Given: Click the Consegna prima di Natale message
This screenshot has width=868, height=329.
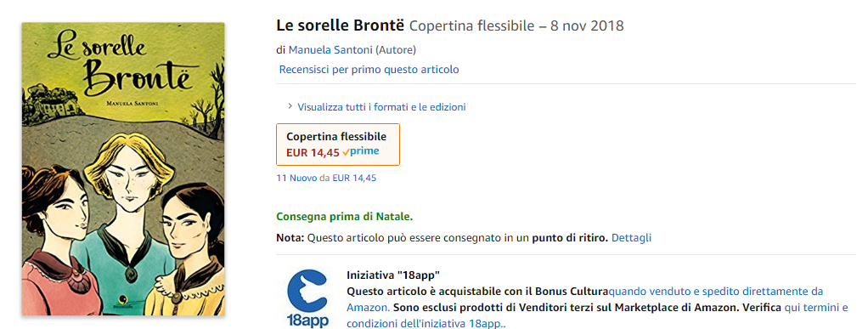Looking at the screenshot, I should (344, 217).
